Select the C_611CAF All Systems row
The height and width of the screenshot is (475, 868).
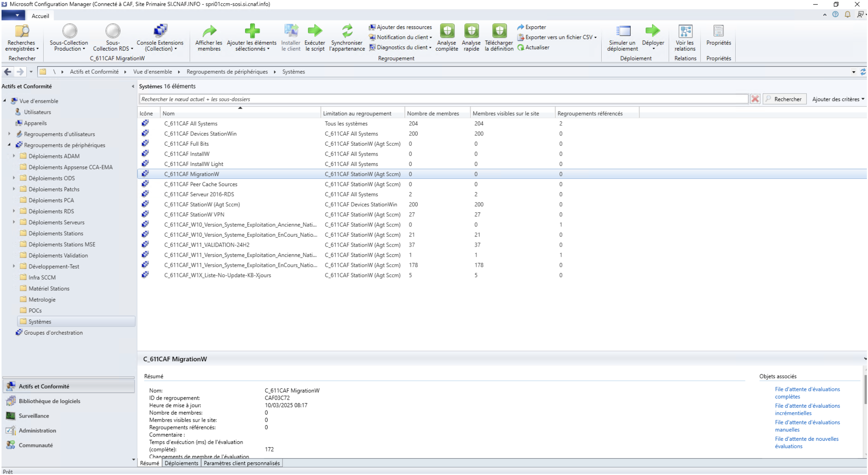(502, 124)
